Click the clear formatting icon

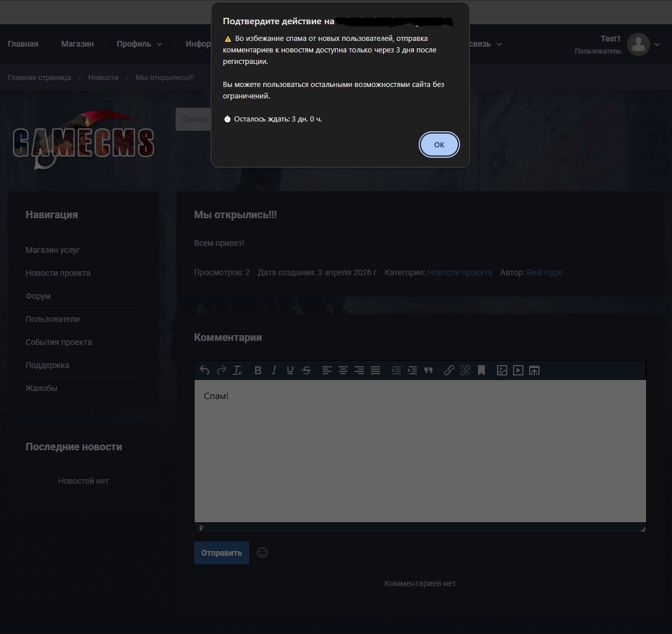tap(237, 370)
